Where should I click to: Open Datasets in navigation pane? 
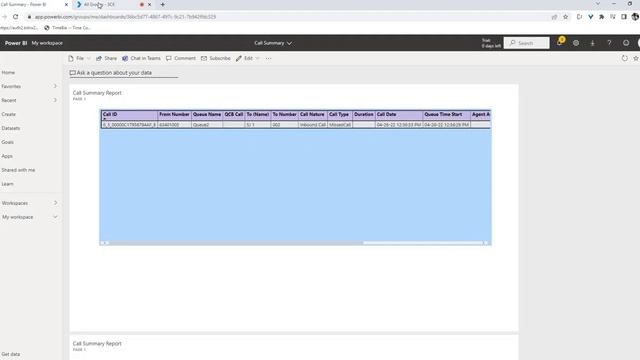(11, 128)
